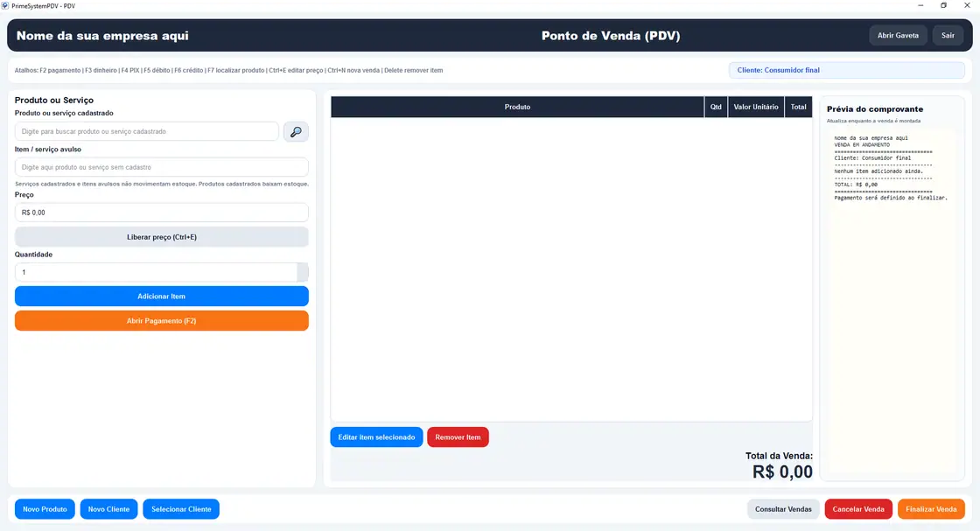Click the red Cancelar Venda button
Screen dimensions: 980x531
[858, 509]
